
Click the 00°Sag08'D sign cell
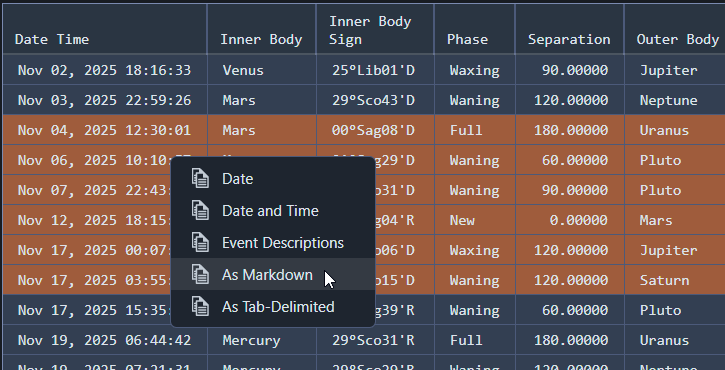[375, 130]
